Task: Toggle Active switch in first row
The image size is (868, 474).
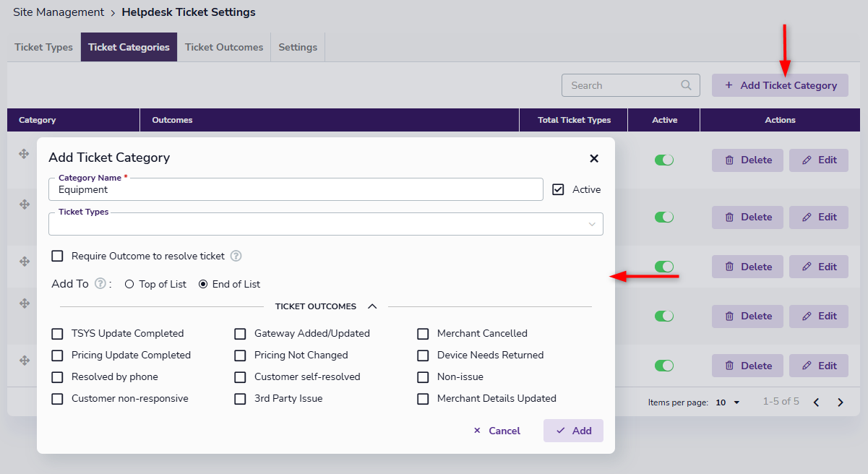Action: click(x=664, y=160)
